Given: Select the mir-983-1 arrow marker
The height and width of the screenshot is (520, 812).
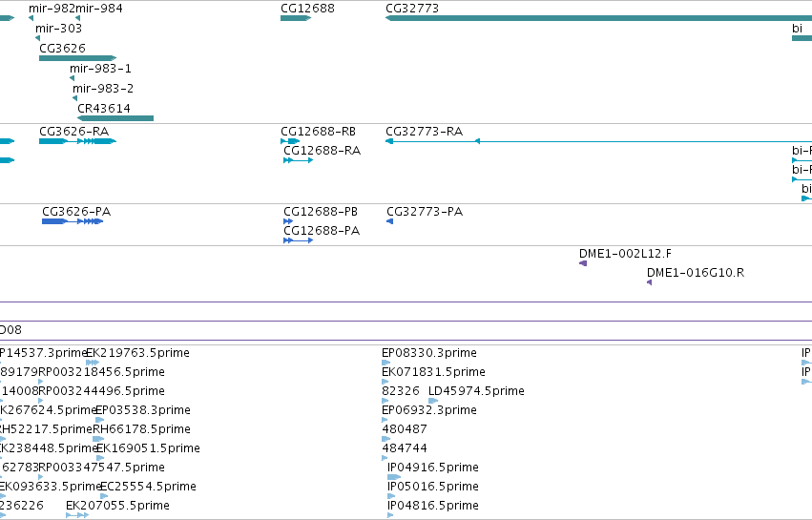Looking at the screenshot, I should coord(72,78).
